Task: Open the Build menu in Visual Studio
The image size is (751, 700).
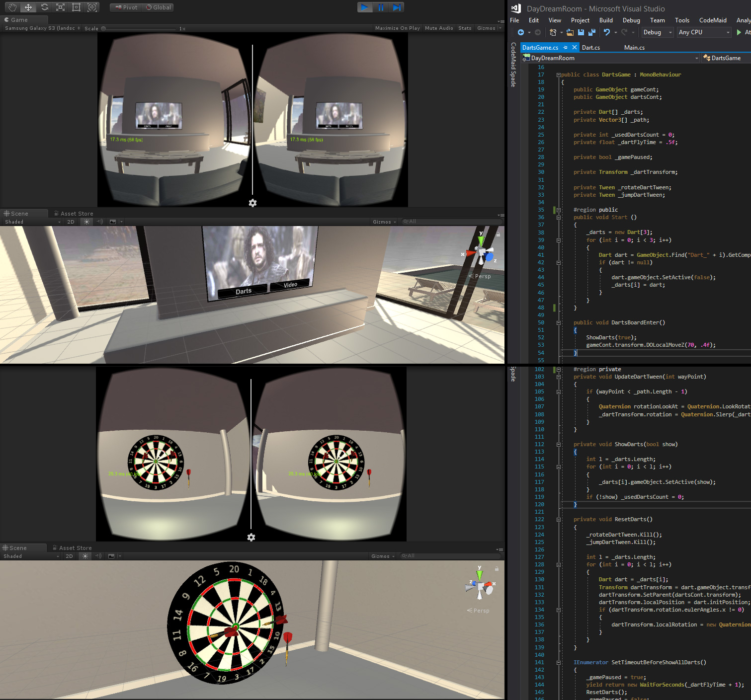Action: [x=605, y=20]
